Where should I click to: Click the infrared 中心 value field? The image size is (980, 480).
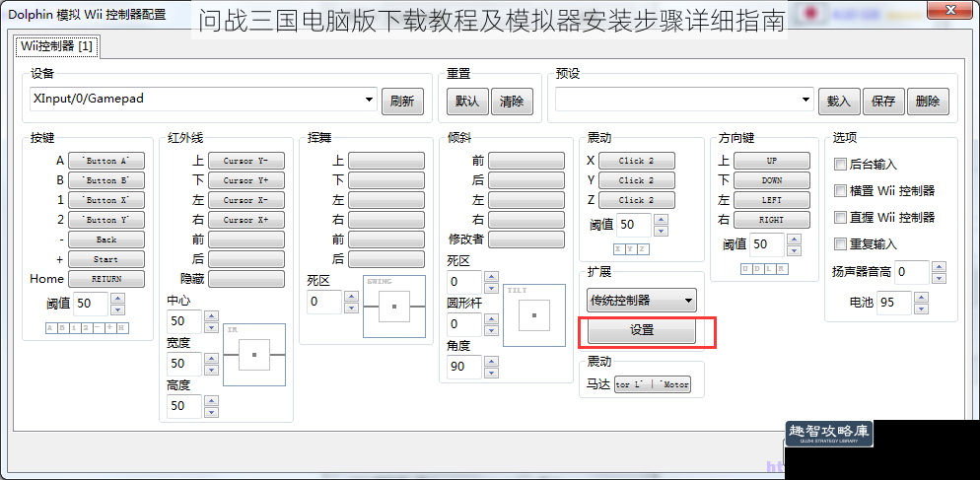[184, 321]
